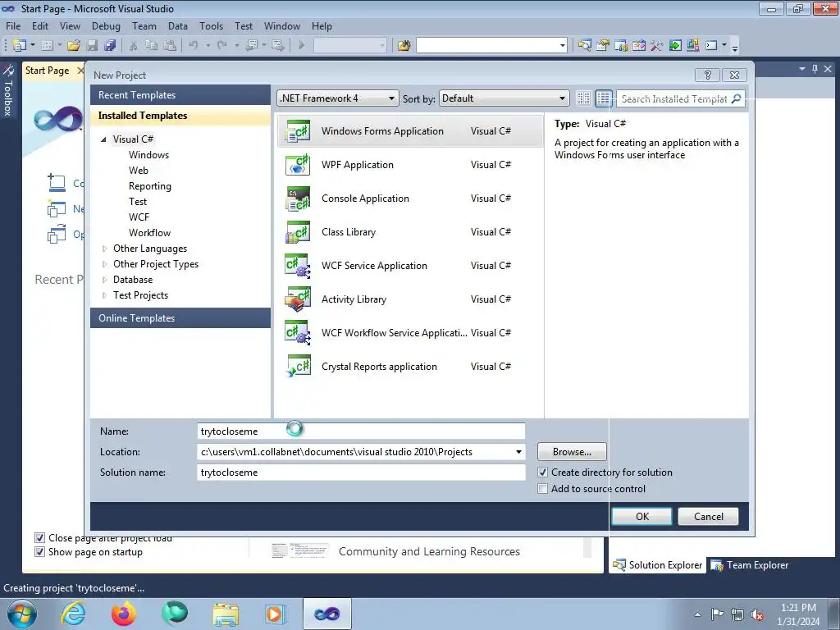This screenshot has width=840, height=630.
Task: Toggle Add to source control checkbox
Action: click(543, 489)
